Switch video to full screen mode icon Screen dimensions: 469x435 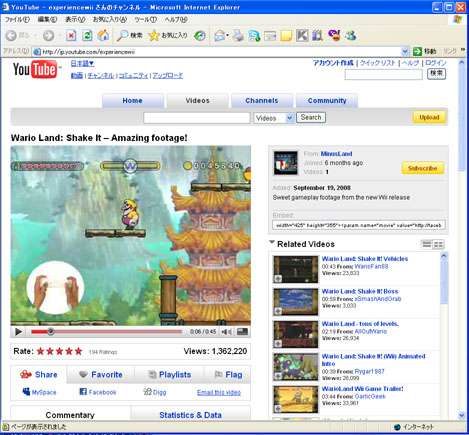coord(242,331)
